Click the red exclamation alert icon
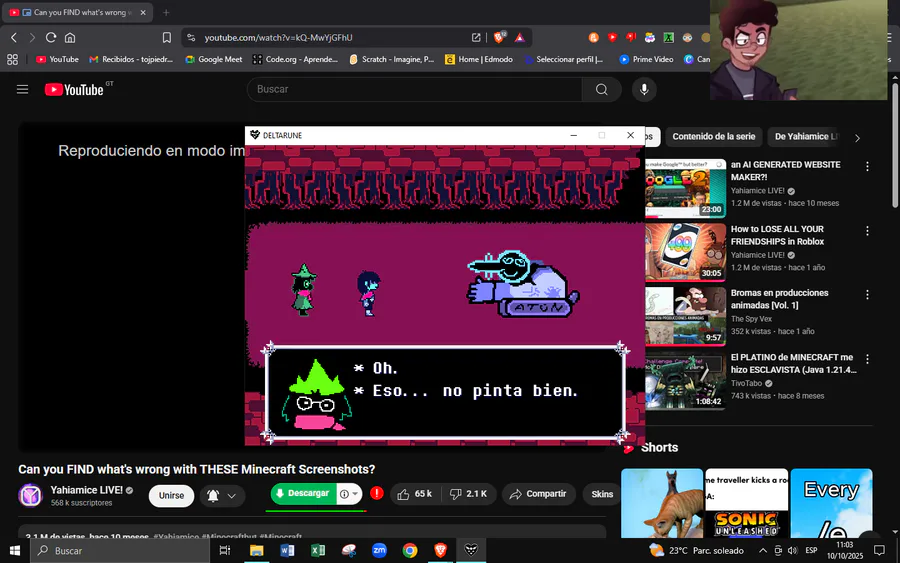 point(377,493)
